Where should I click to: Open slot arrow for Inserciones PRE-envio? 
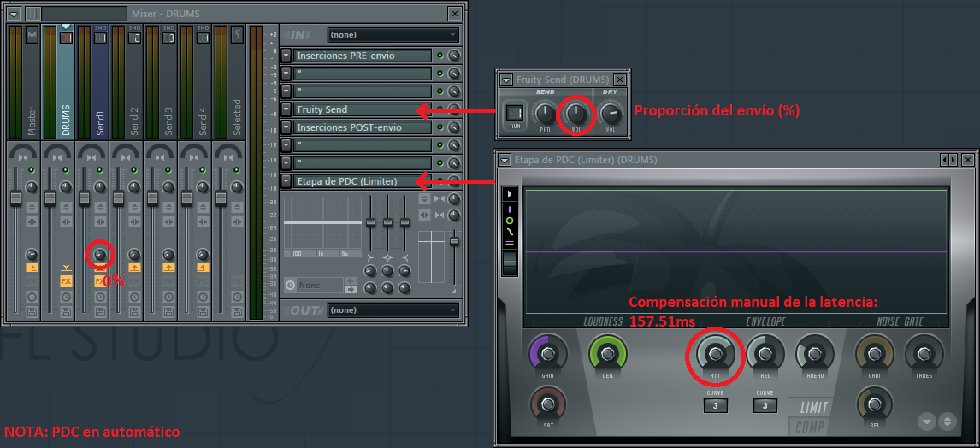286,56
